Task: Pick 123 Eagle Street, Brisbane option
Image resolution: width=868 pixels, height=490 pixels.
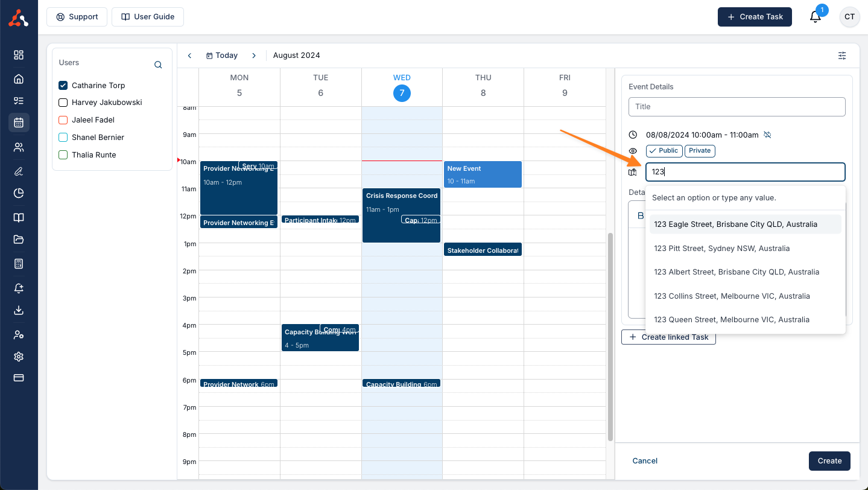Action: [735, 224]
